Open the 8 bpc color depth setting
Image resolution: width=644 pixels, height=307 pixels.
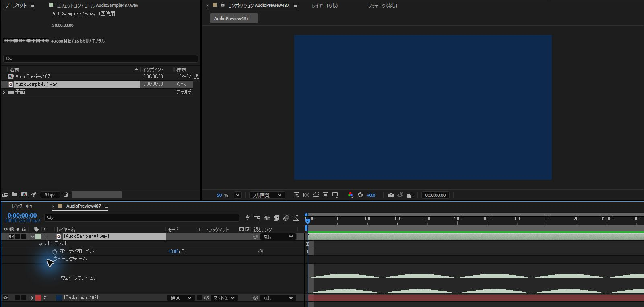pos(50,195)
